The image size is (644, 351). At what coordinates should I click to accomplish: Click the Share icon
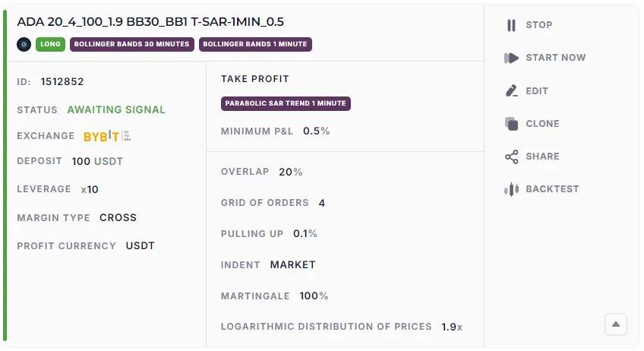coord(511,157)
